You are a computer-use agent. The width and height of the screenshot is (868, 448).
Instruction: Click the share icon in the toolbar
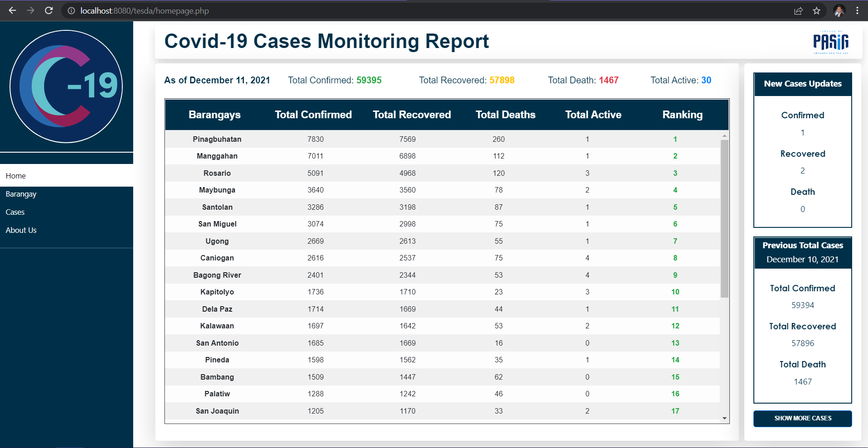(798, 10)
